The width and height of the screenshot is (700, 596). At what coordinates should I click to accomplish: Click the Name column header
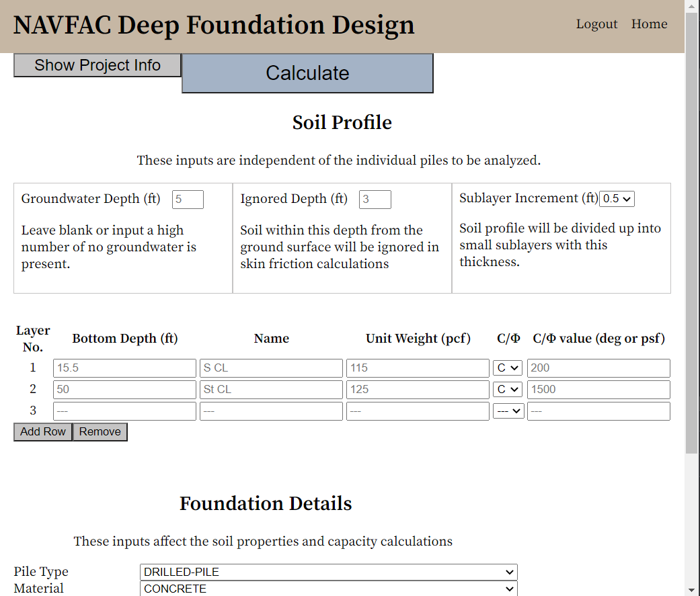[x=272, y=339]
